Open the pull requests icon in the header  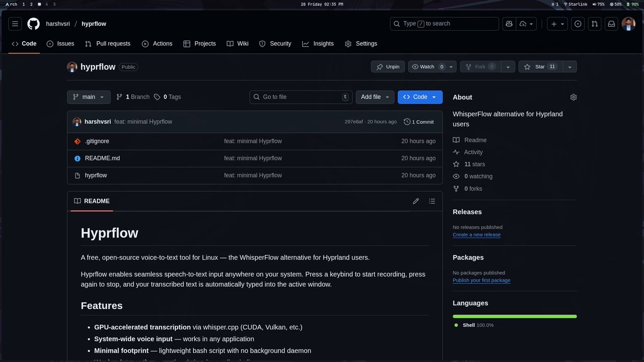point(594,24)
